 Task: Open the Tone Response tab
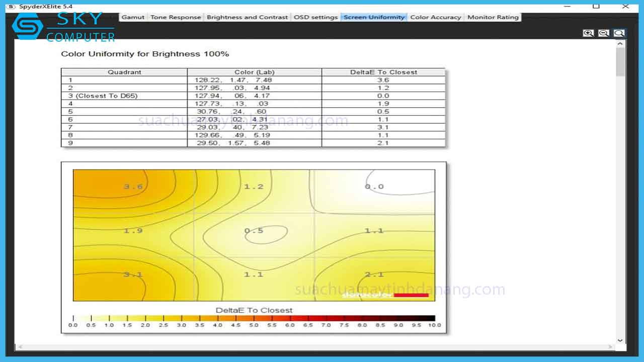175,17
